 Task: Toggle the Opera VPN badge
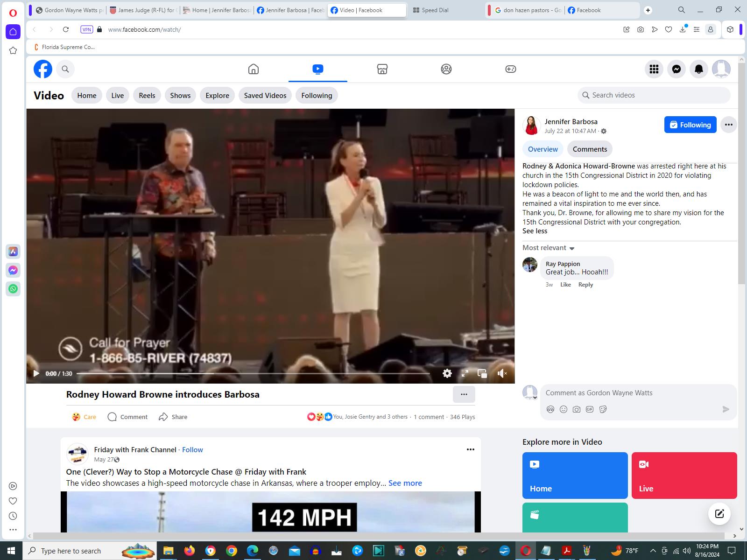point(87,29)
